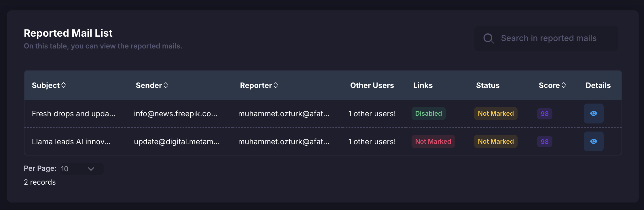Screen dimensions: 644x210
Task: Focus the Search in reported mails field
Action: point(546,38)
